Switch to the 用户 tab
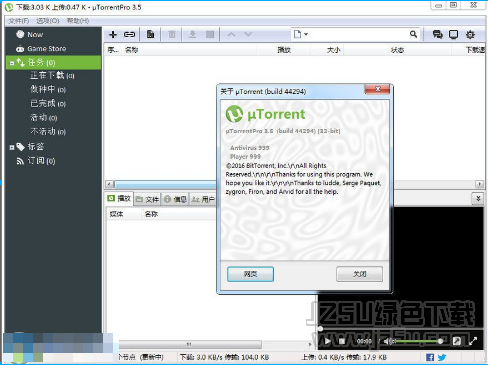This screenshot has height=365, width=488. [203, 199]
